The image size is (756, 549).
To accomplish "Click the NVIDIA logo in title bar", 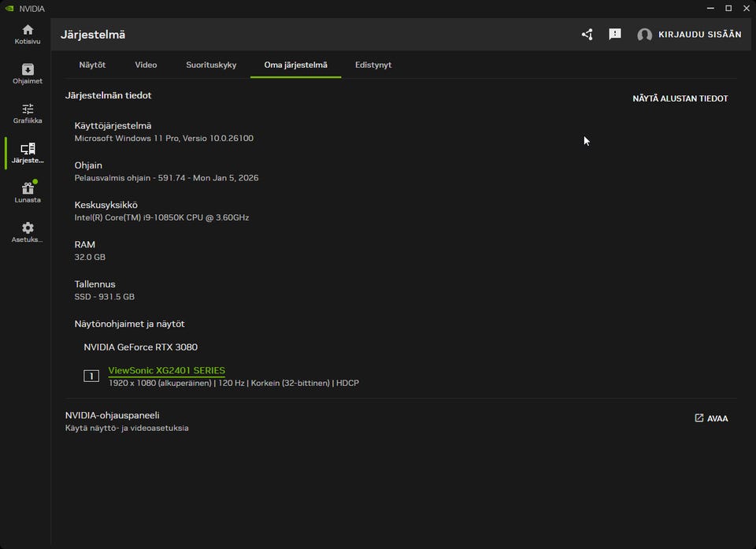I will coord(9,8).
